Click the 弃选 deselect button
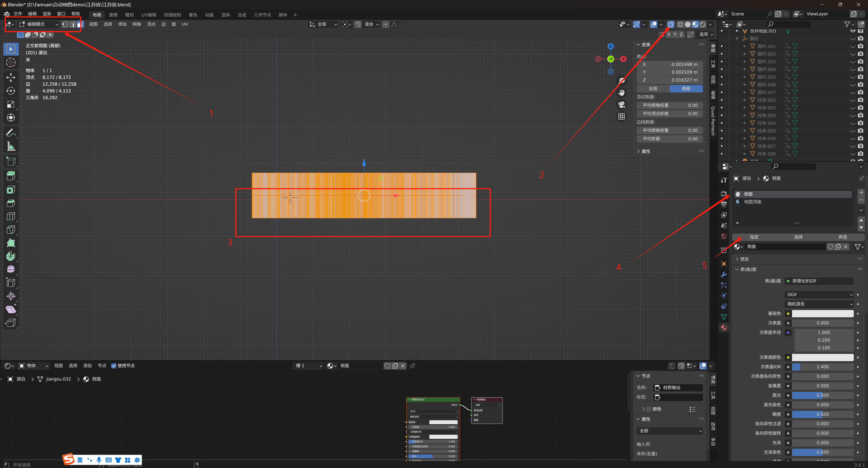This screenshot has width=868, height=468. [842, 237]
